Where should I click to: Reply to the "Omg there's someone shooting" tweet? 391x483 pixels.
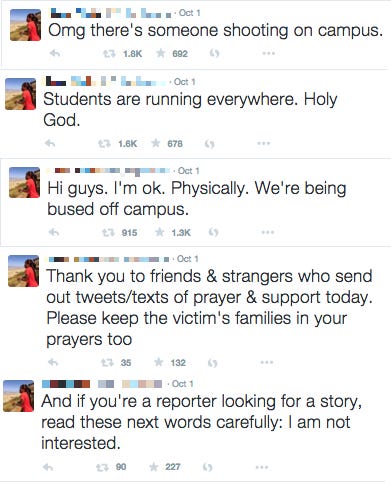[x=54, y=53]
